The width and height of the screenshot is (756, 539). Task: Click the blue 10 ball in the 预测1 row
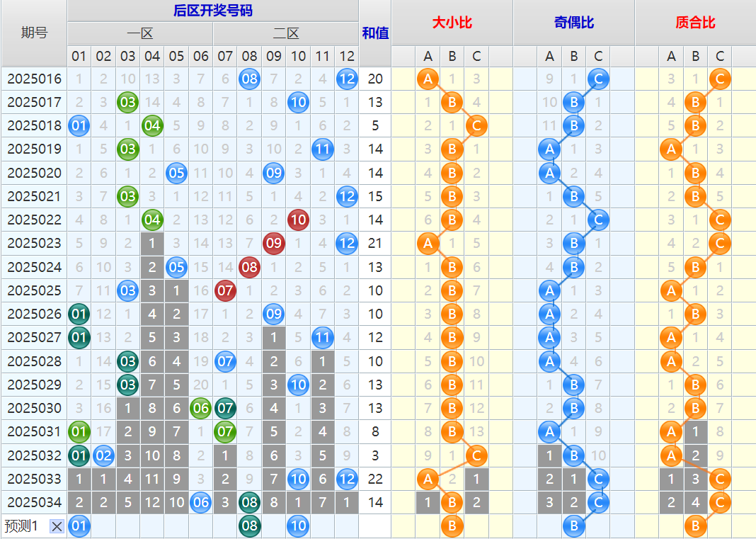coord(298,526)
